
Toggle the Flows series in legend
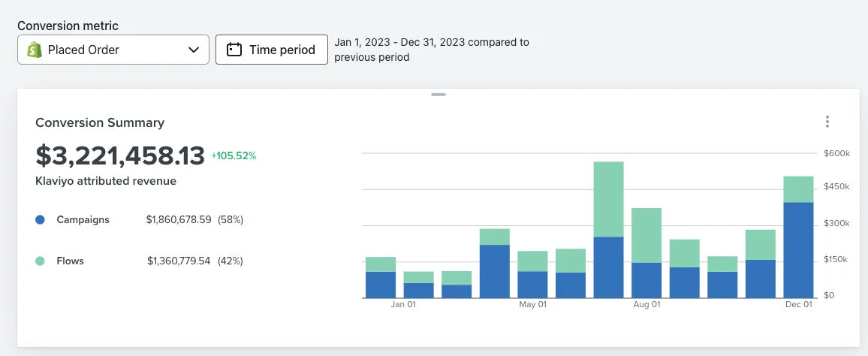pos(70,261)
